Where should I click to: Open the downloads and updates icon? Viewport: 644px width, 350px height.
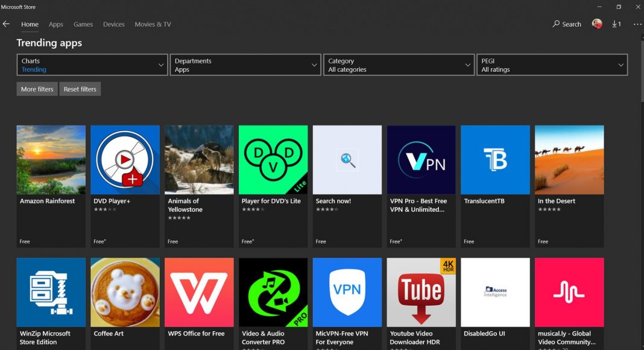coord(616,24)
